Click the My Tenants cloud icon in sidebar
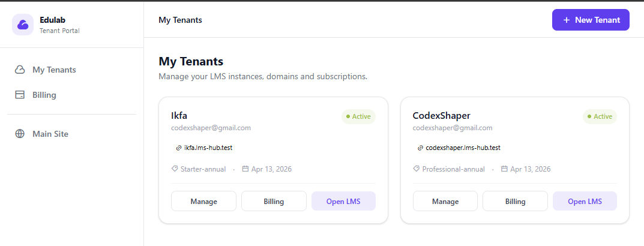Viewport: 644px width, 246px height. pyautogui.click(x=20, y=70)
